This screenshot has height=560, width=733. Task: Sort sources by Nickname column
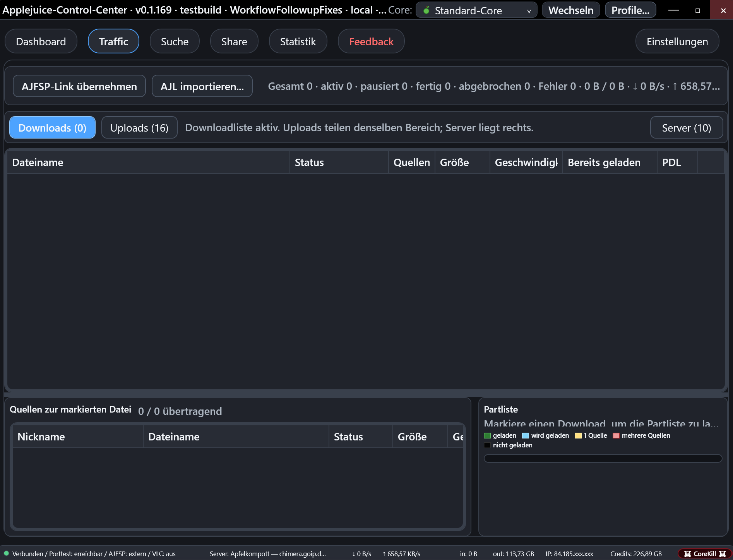78,437
